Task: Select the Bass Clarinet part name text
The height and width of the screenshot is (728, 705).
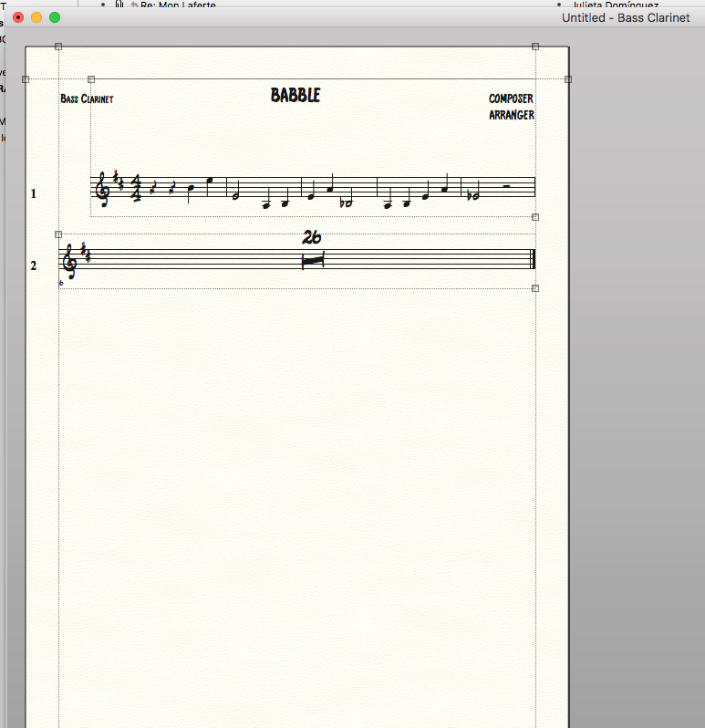Action: pyautogui.click(x=87, y=99)
